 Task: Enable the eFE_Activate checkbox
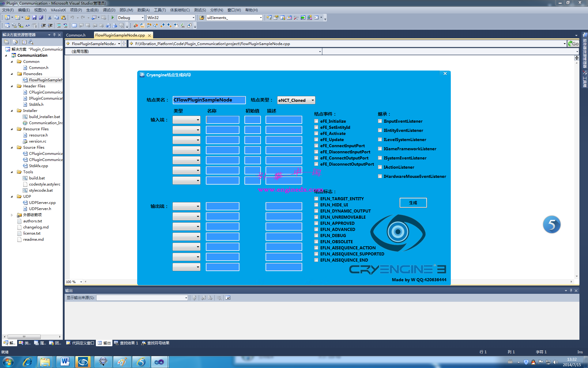pos(316,133)
